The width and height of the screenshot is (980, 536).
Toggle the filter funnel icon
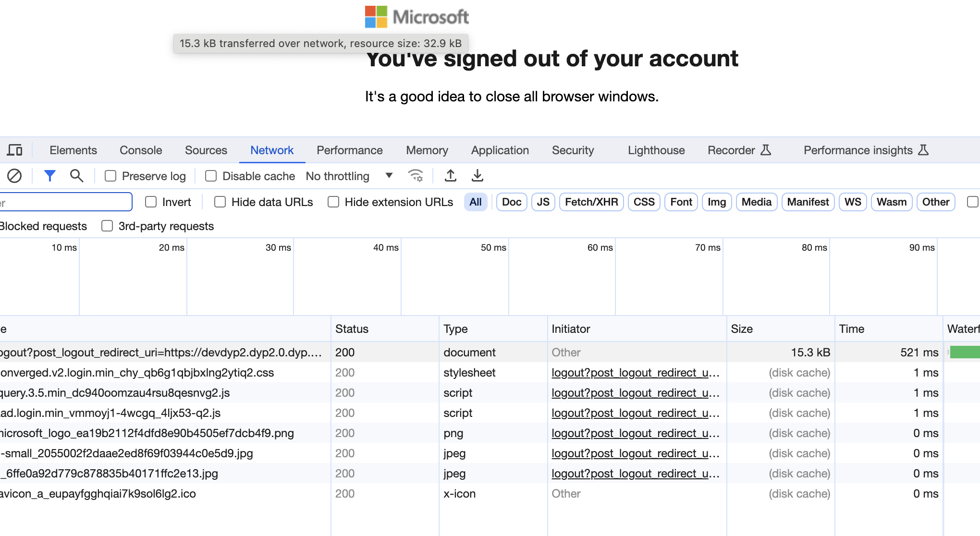[x=49, y=176]
